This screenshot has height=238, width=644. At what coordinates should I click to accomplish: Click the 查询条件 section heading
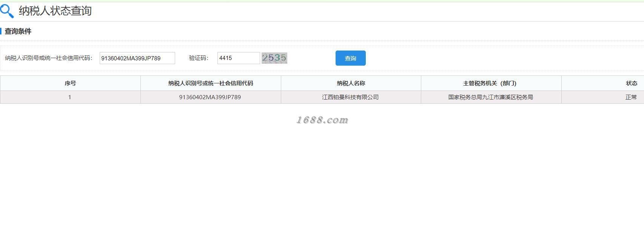(18, 31)
